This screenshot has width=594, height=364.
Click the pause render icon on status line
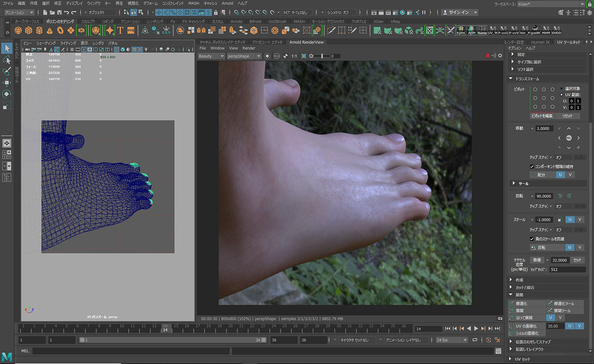pos(424,12)
